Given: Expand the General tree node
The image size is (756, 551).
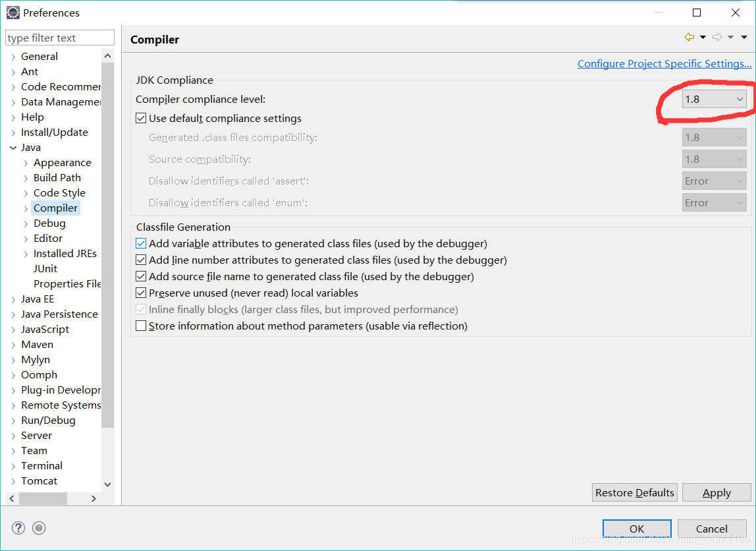Looking at the screenshot, I should click(13, 57).
